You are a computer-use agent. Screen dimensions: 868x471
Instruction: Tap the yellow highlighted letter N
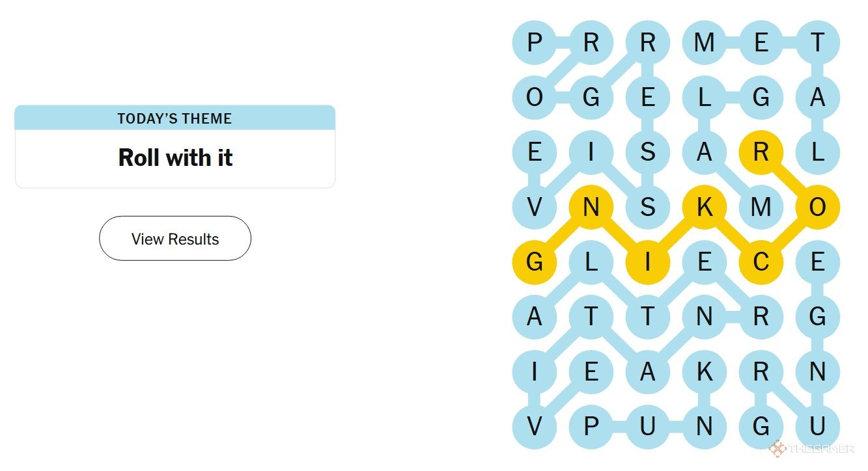click(591, 208)
